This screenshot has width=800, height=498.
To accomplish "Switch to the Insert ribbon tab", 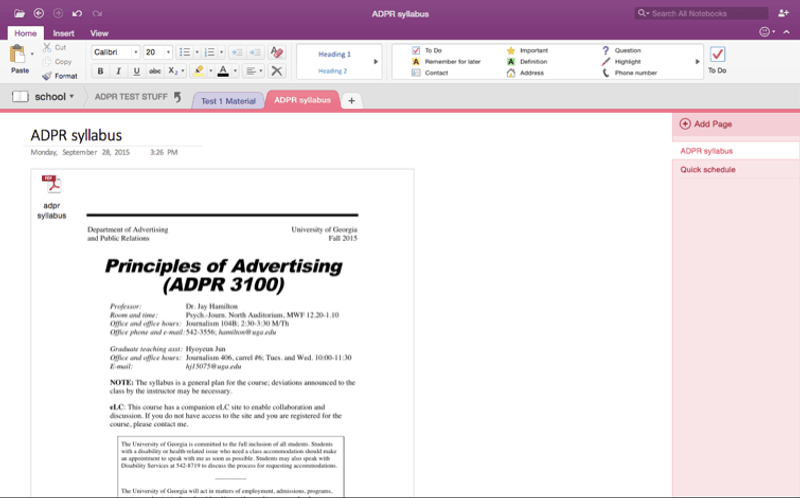I will [63, 33].
